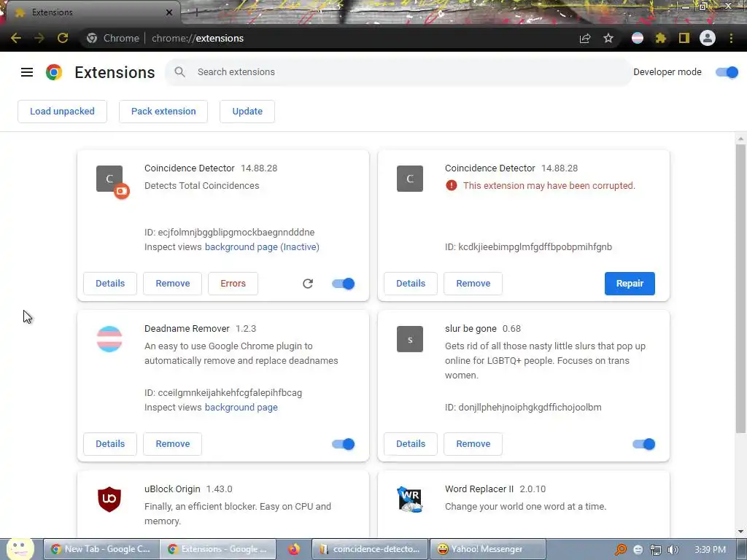Click Deadname Remover flag icon
This screenshot has height=560, width=747.
click(x=109, y=339)
